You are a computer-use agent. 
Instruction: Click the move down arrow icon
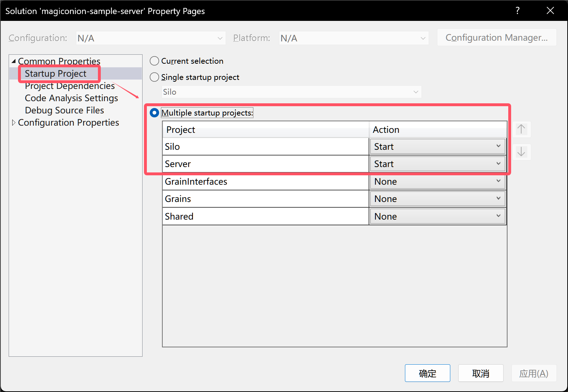(x=521, y=152)
